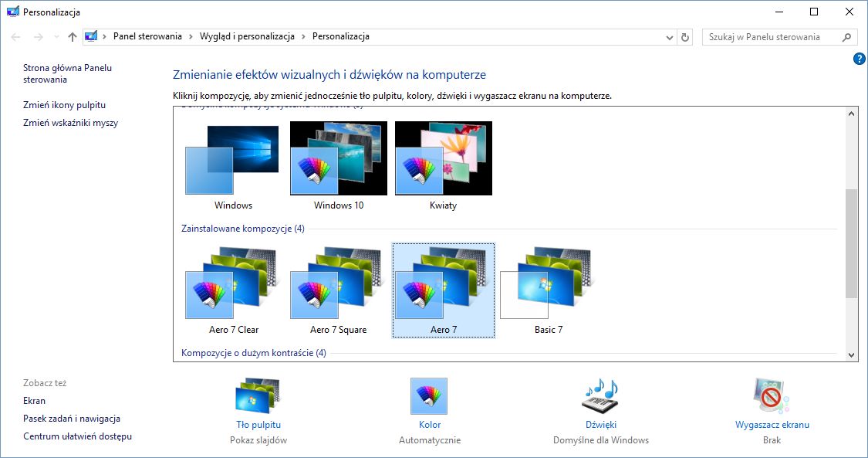Select the Aero 7 theme
868x458 pixels.
(x=444, y=290)
